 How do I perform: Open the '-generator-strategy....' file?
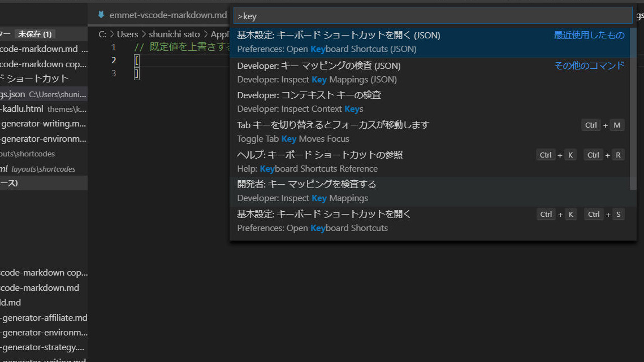[x=44, y=347]
